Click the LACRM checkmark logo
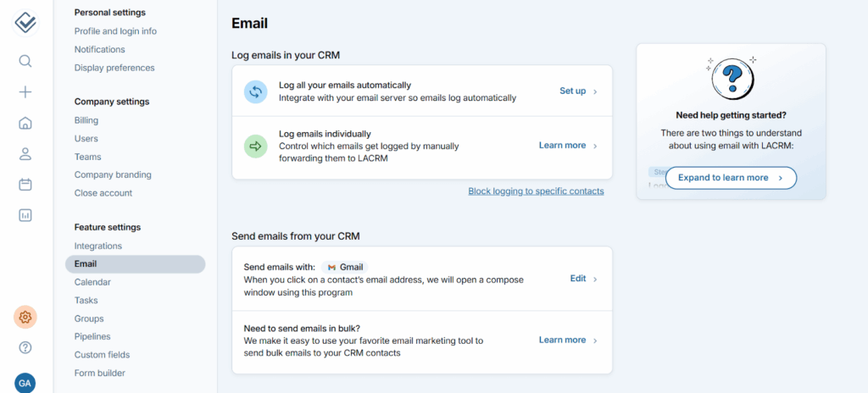Screen dimensions: 868x393 (x=25, y=22)
